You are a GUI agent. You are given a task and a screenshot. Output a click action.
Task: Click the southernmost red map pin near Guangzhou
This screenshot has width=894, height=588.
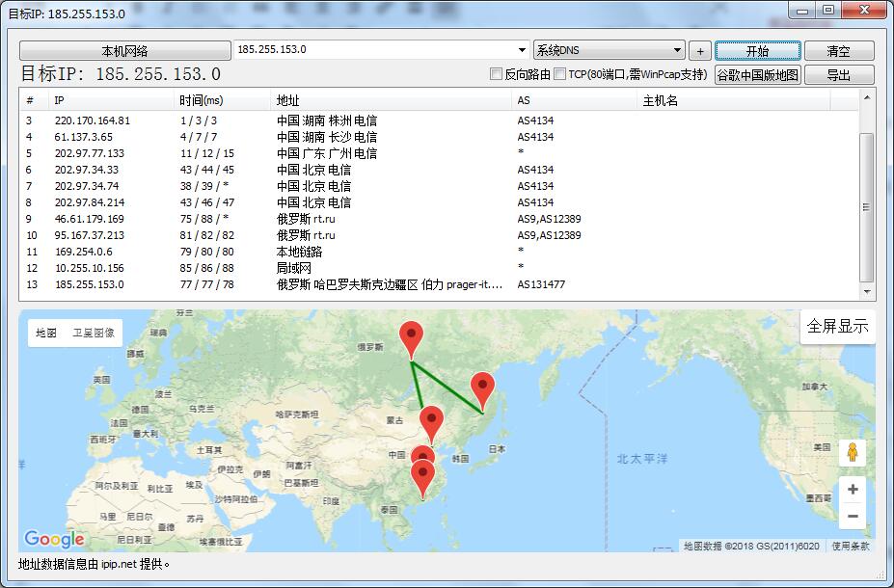point(422,476)
